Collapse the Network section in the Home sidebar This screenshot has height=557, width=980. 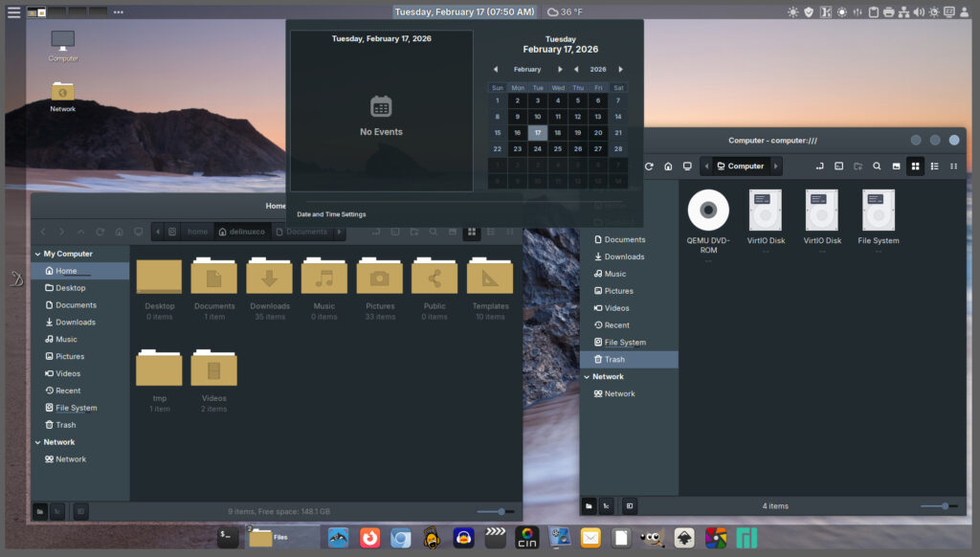pyautogui.click(x=42, y=442)
